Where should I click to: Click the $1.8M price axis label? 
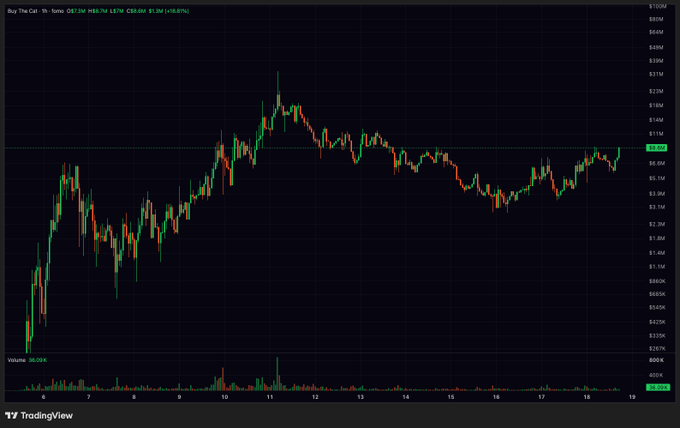(657, 239)
